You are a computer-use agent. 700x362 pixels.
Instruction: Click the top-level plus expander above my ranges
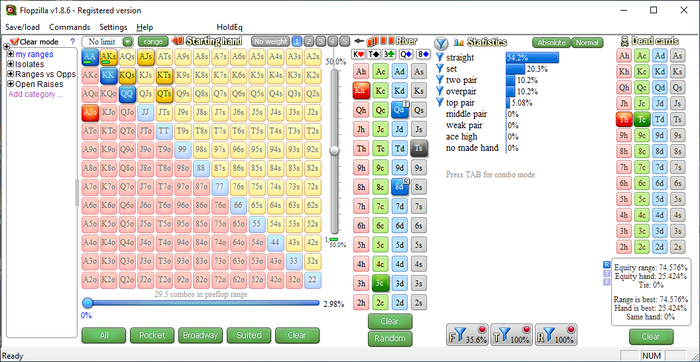tap(6, 46)
